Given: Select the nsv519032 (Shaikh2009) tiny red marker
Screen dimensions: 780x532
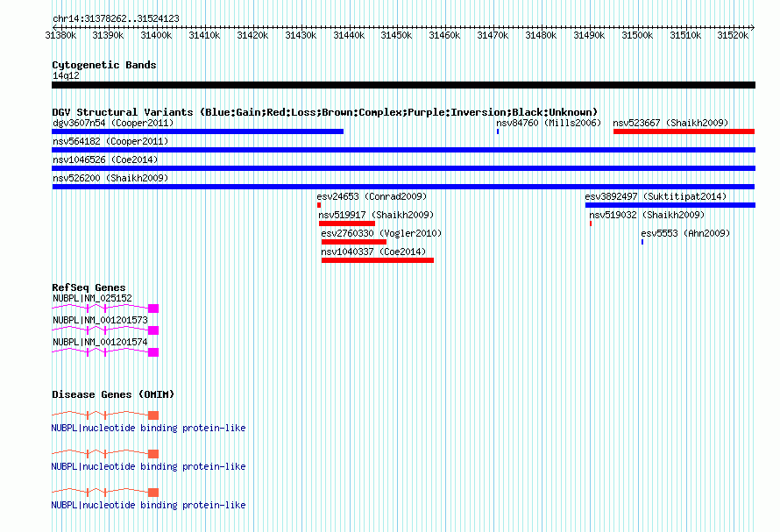Looking at the screenshot, I should [591, 223].
